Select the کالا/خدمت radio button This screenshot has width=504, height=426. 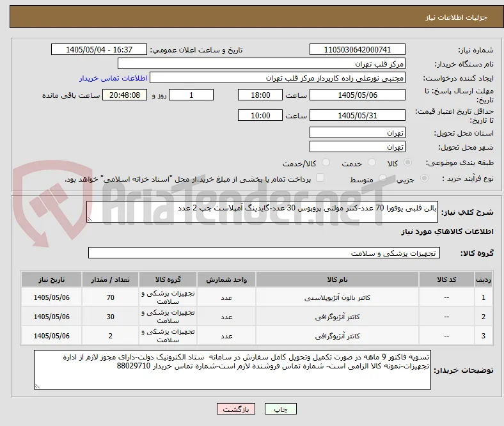pyautogui.click(x=326, y=162)
